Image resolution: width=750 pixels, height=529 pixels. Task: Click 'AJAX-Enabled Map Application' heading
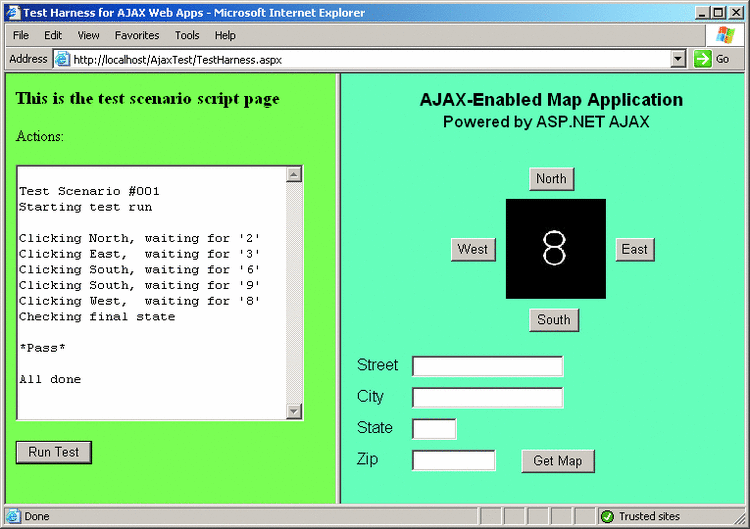(551, 100)
